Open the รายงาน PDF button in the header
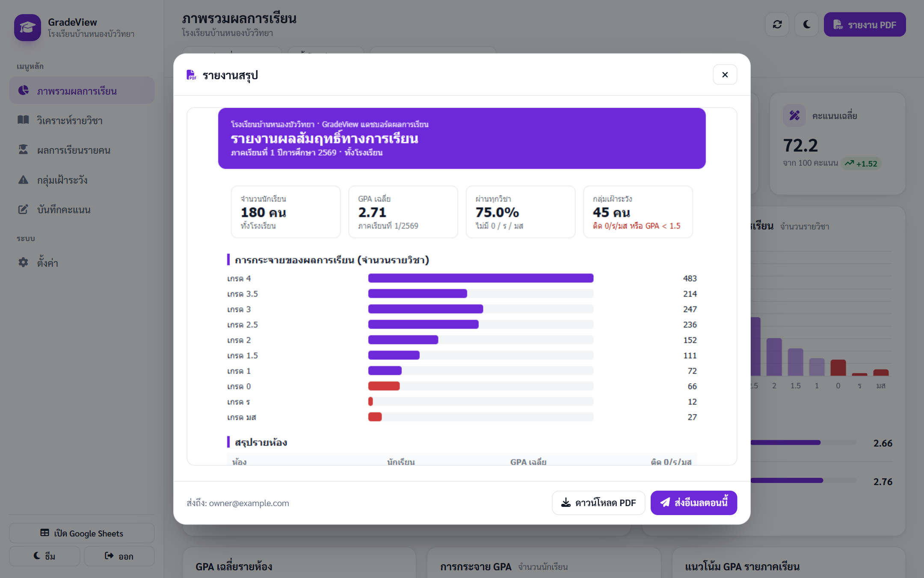 (865, 24)
